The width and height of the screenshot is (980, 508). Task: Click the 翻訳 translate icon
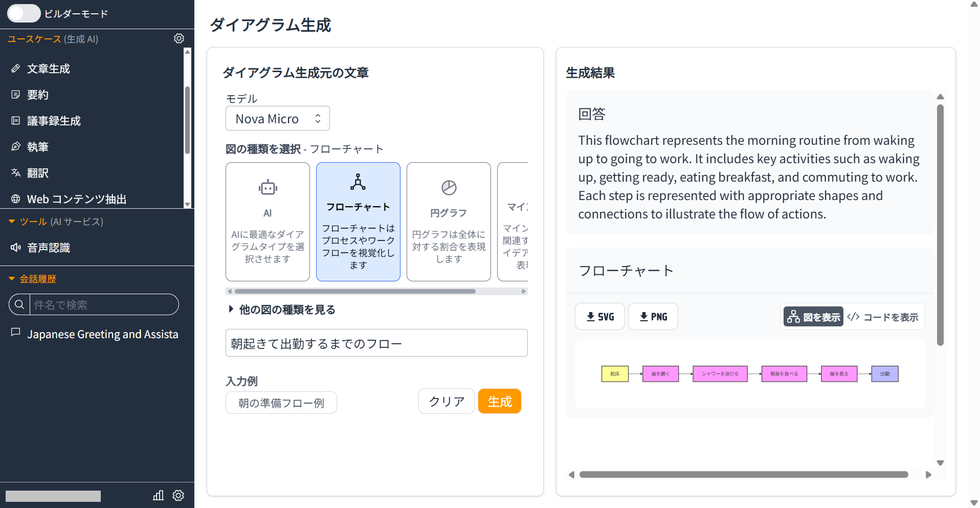click(16, 173)
